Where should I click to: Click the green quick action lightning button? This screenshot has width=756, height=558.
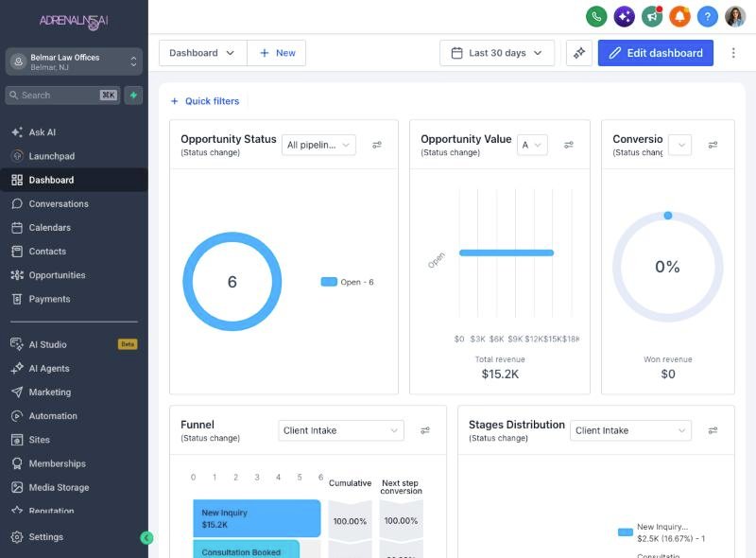pyautogui.click(x=133, y=96)
